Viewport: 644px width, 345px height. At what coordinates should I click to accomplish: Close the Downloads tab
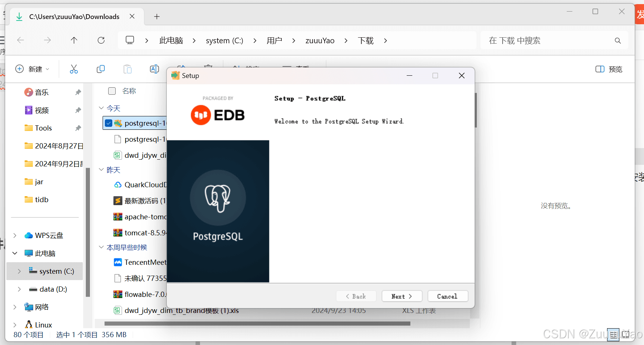tap(132, 16)
